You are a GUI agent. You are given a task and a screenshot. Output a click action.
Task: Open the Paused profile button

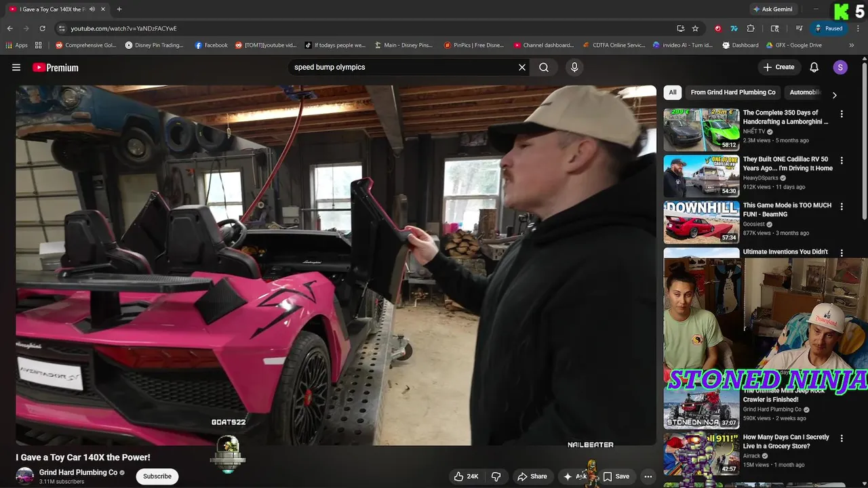pyautogui.click(x=829, y=28)
